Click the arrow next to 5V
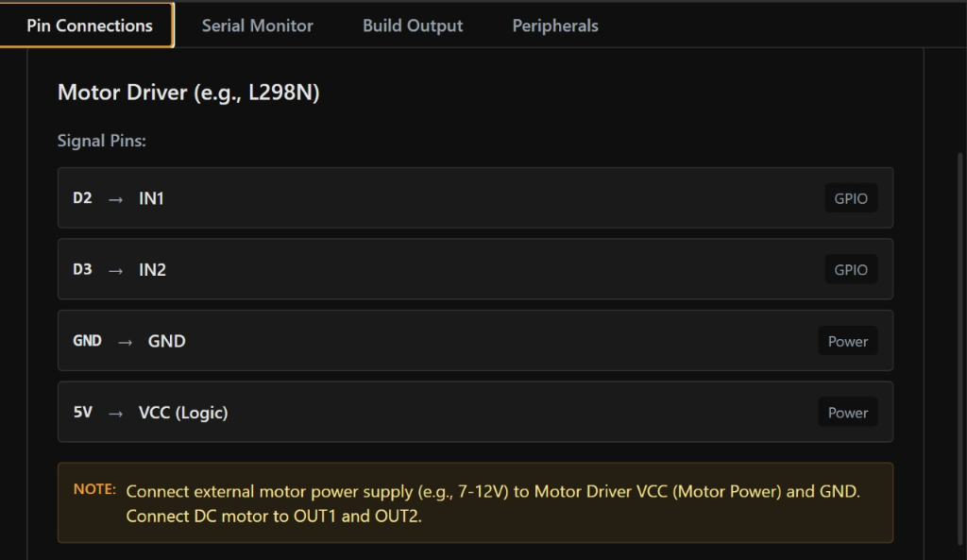This screenshot has height=560, width=967. 115,413
